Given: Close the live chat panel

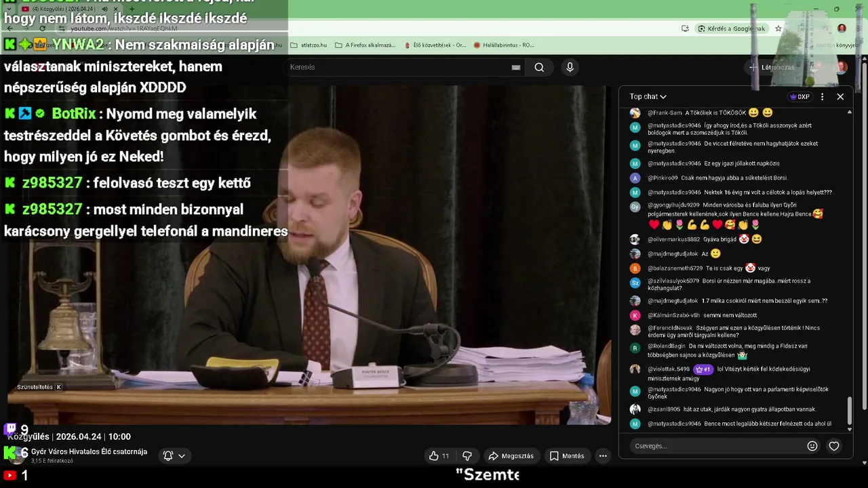Looking at the screenshot, I should click(840, 97).
